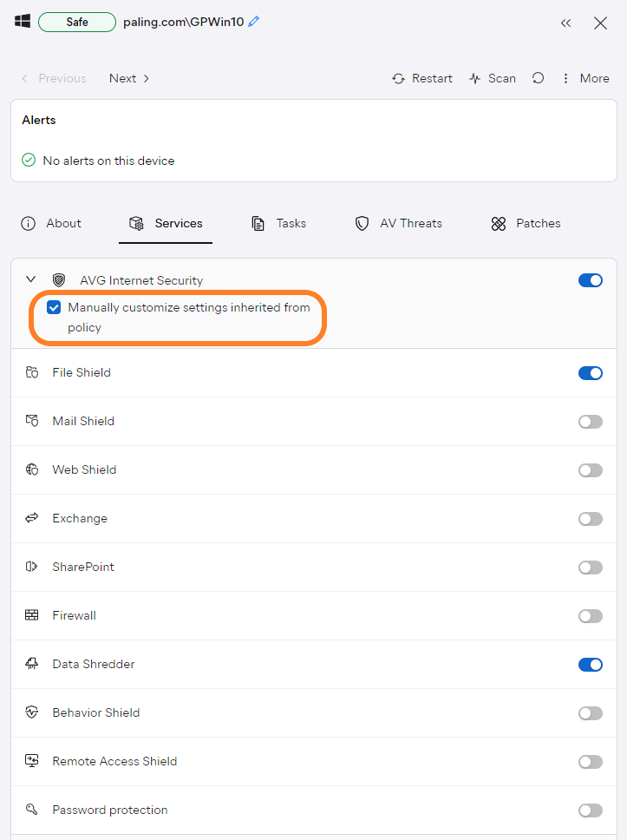Click the Next right chevron

tap(147, 78)
